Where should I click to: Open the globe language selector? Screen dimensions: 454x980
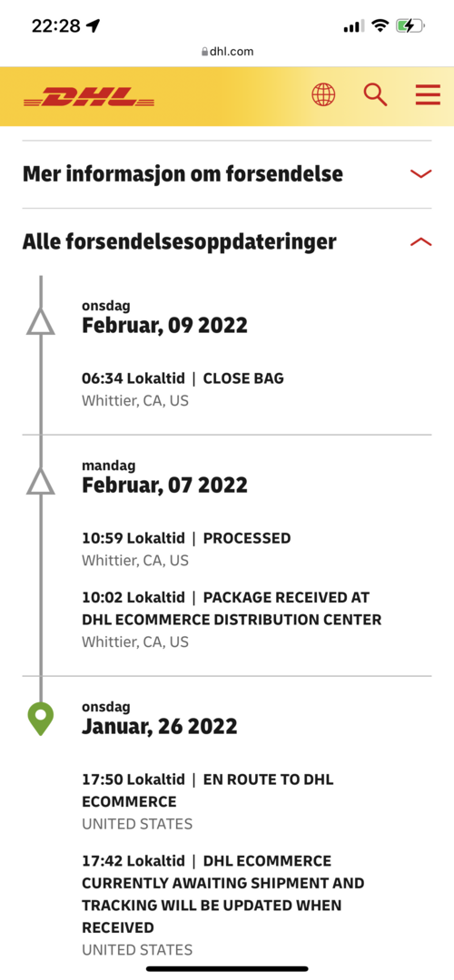coord(323,95)
